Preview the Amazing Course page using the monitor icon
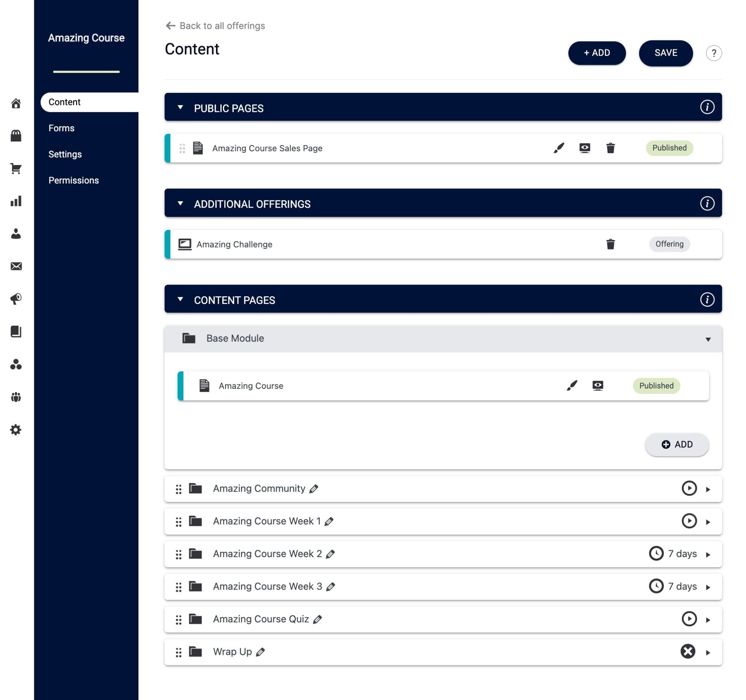This screenshot has width=746, height=700. (598, 385)
